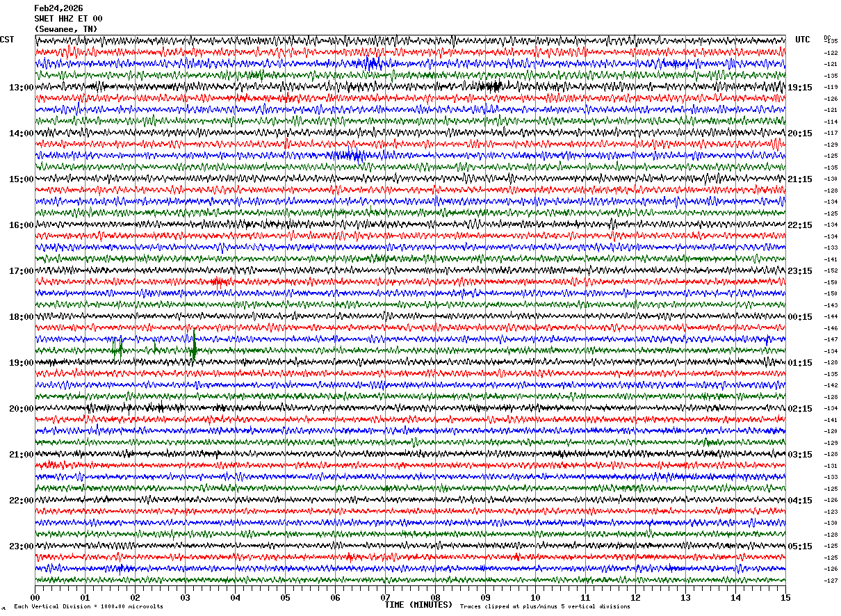
Task: Click the 02:15 UTC time label
Action: point(800,409)
